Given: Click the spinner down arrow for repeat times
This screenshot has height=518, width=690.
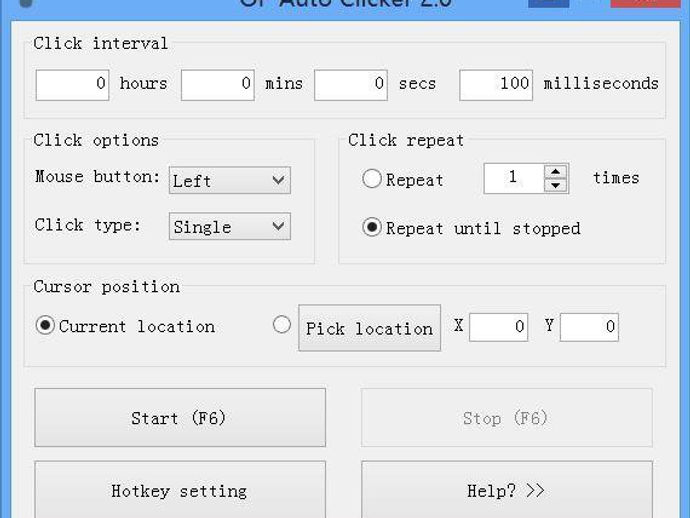Looking at the screenshot, I should (x=555, y=185).
